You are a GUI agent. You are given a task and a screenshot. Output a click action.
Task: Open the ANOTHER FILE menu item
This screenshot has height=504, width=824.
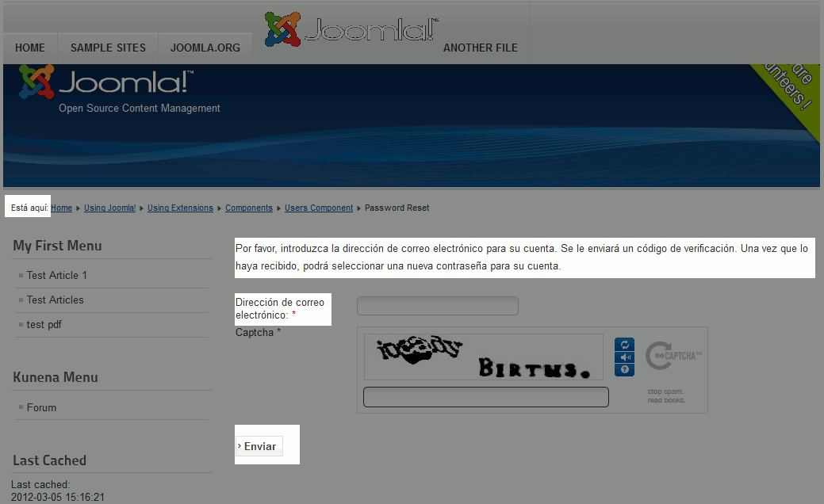coord(481,48)
